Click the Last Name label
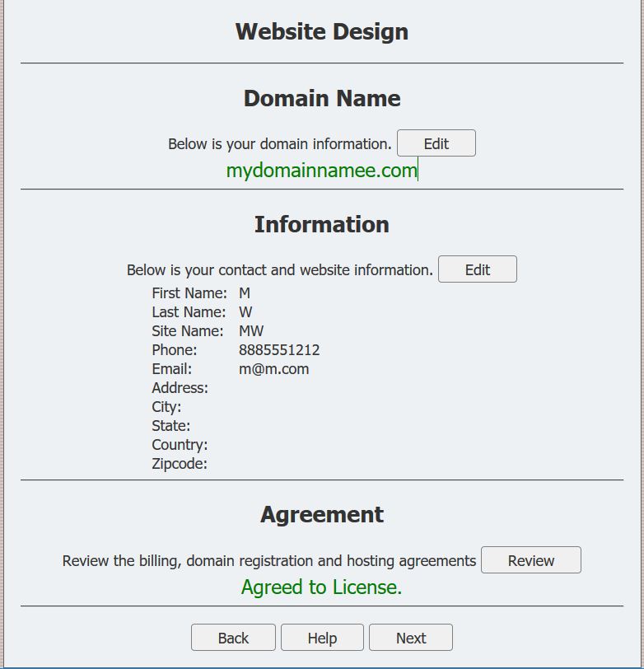Viewport: 644px width, 669px height. pyautogui.click(x=189, y=312)
